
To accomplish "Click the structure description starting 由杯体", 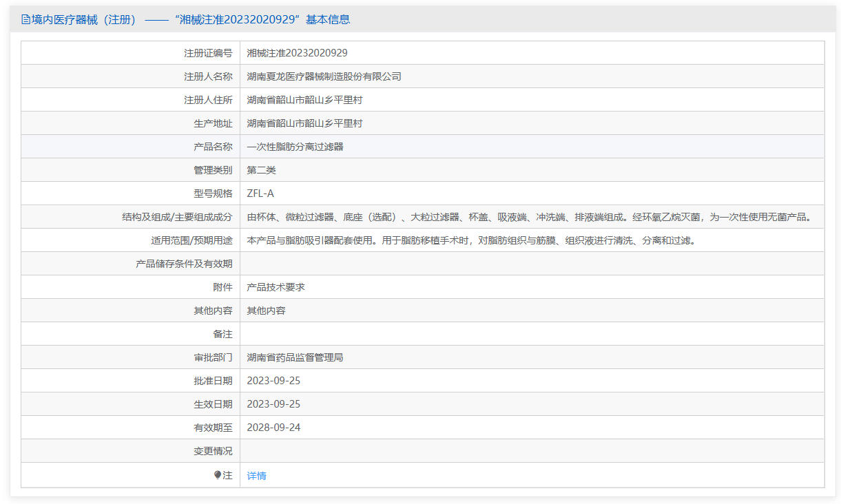I will tap(529, 217).
